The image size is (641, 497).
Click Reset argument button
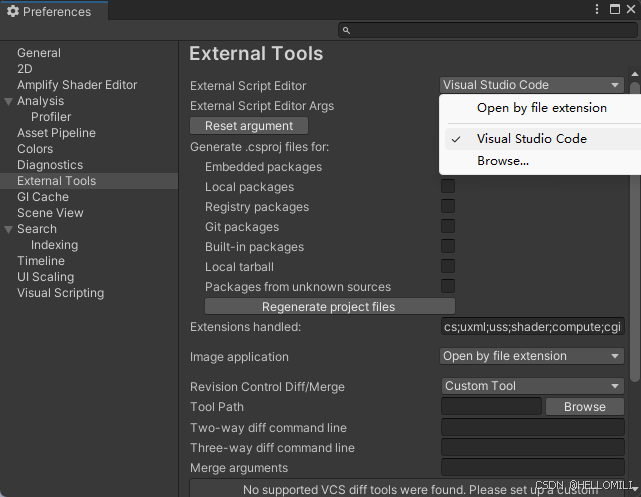coord(249,126)
